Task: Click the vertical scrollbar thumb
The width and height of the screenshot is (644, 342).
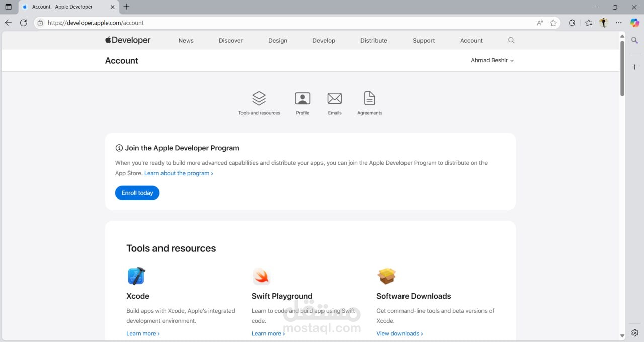Action: 622,68
